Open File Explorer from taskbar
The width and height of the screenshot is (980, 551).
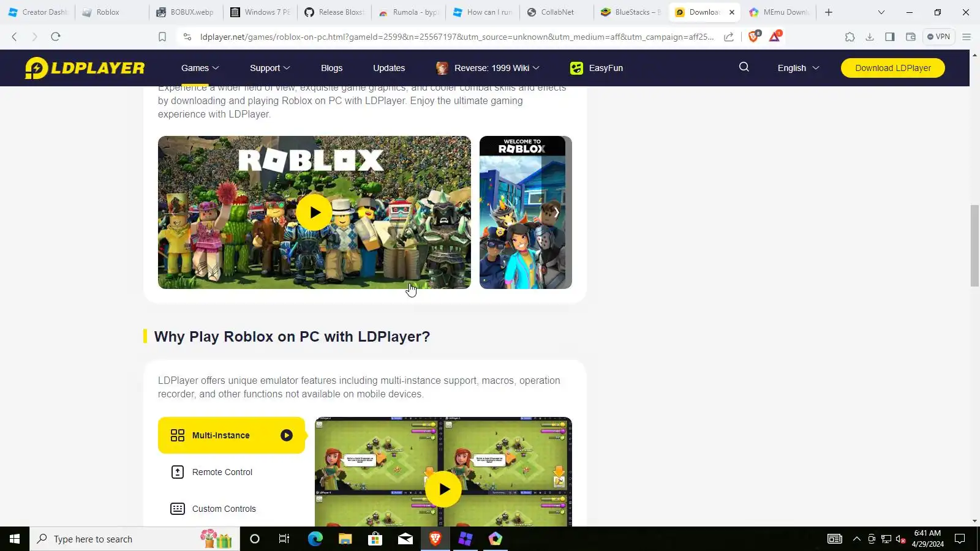[345, 539]
